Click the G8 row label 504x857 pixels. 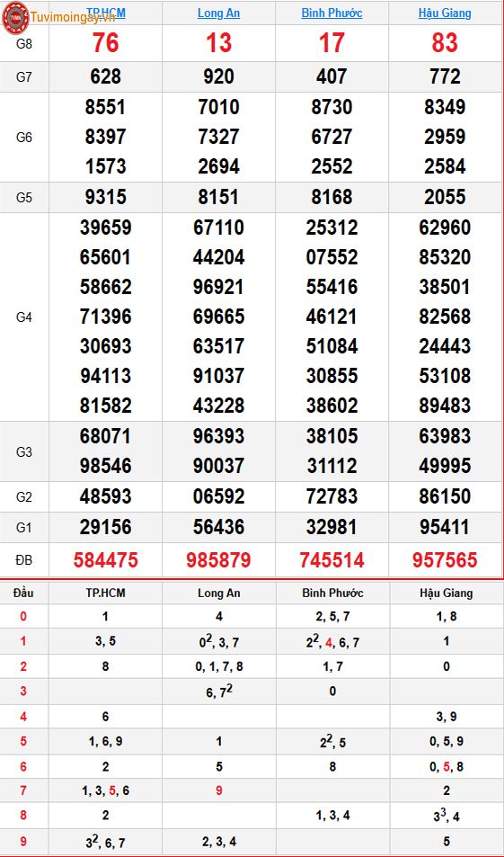click(x=24, y=44)
